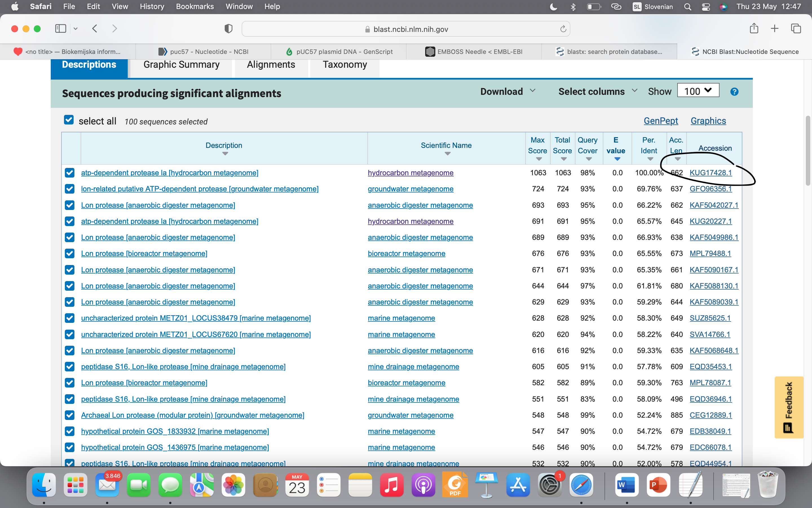Go back with the Safari back arrow

click(95, 29)
